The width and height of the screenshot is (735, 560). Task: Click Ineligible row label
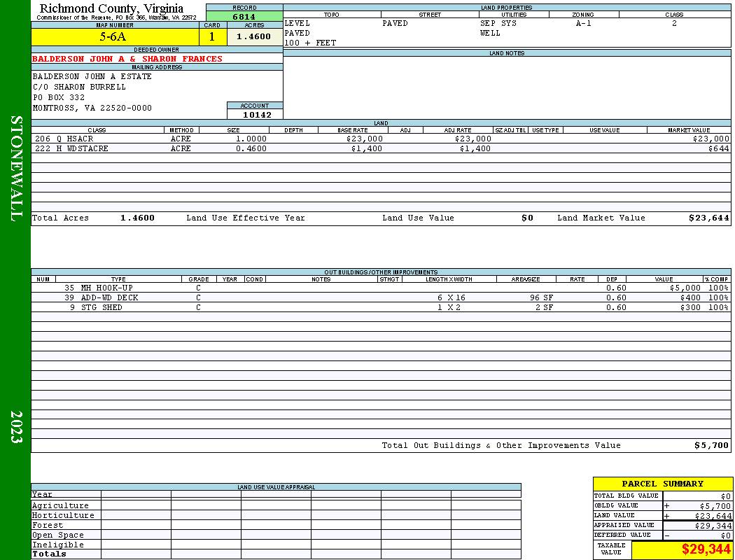(57, 545)
